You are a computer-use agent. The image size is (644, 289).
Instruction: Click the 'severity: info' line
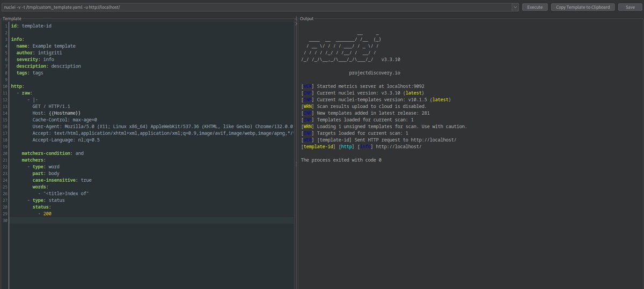click(35, 60)
